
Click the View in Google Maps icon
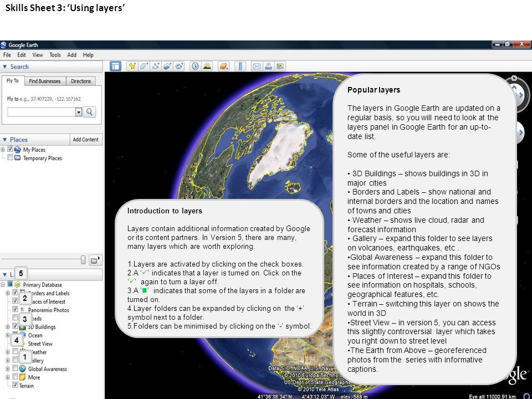click(x=280, y=66)
